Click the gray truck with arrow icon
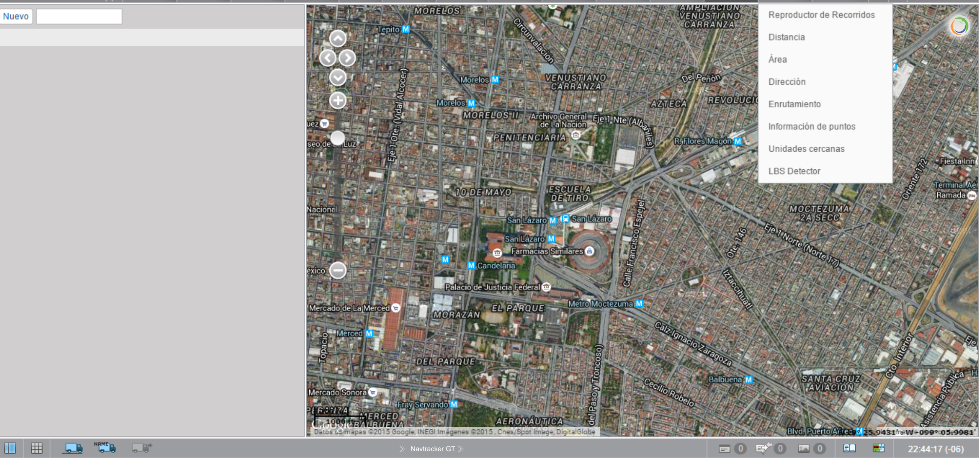Viewport: 980px width, 458px height. tap(142, 448)
